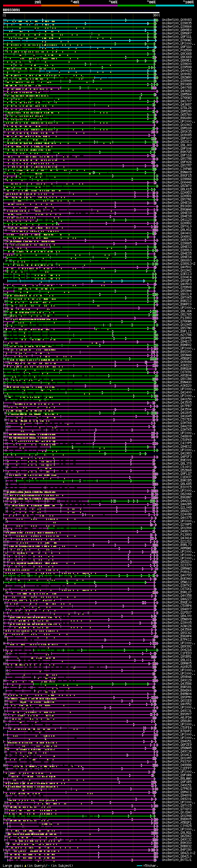Select UniRef100_Q07PB7 hit label
The image size is (197, 868).
[x=177, y=406]
